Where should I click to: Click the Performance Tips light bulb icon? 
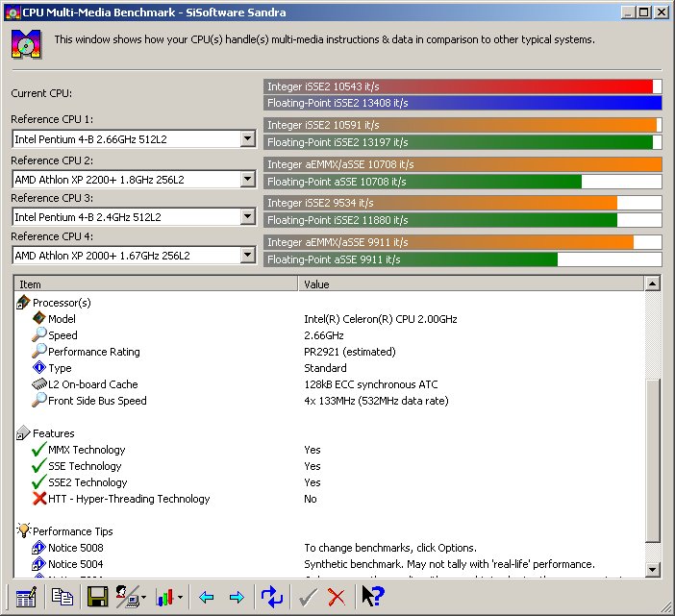point(24,530)
